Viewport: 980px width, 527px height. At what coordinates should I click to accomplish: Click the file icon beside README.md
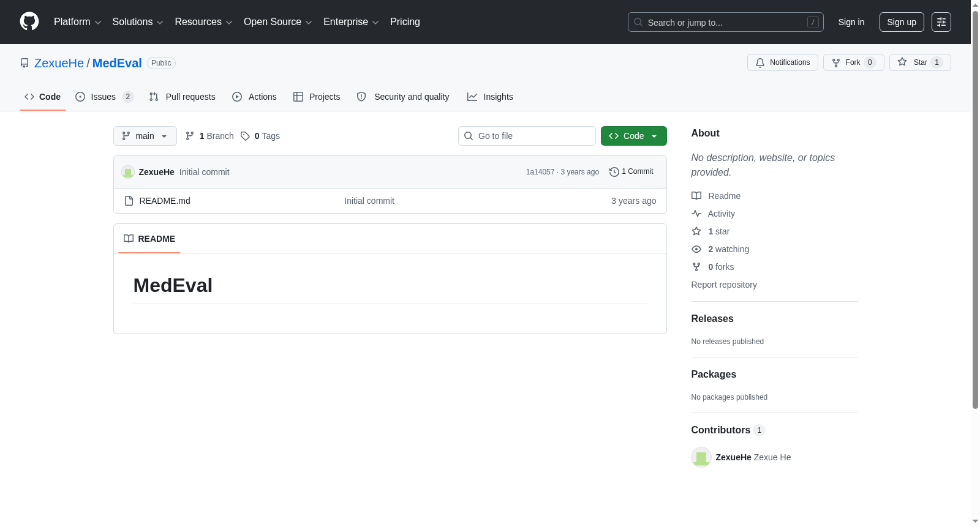point(129,201)
